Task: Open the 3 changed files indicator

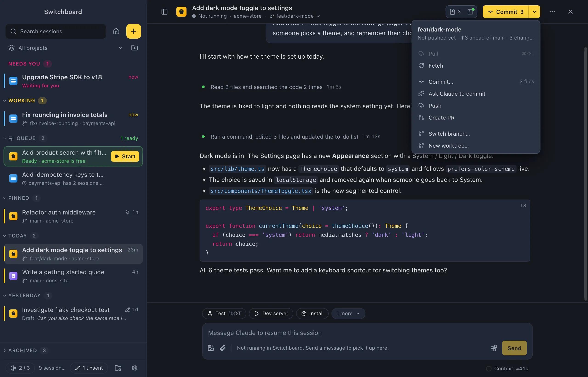Action: pyautogui.click(x=455, y=12)
